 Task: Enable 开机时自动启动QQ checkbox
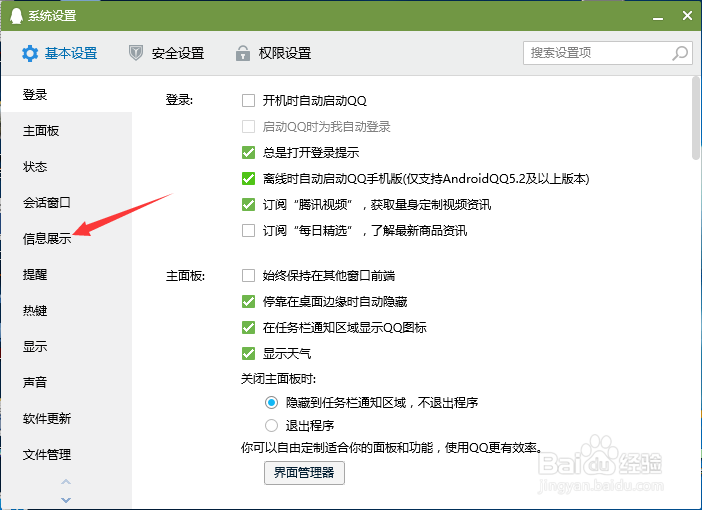pyautogui.click(x=248, y=100)
